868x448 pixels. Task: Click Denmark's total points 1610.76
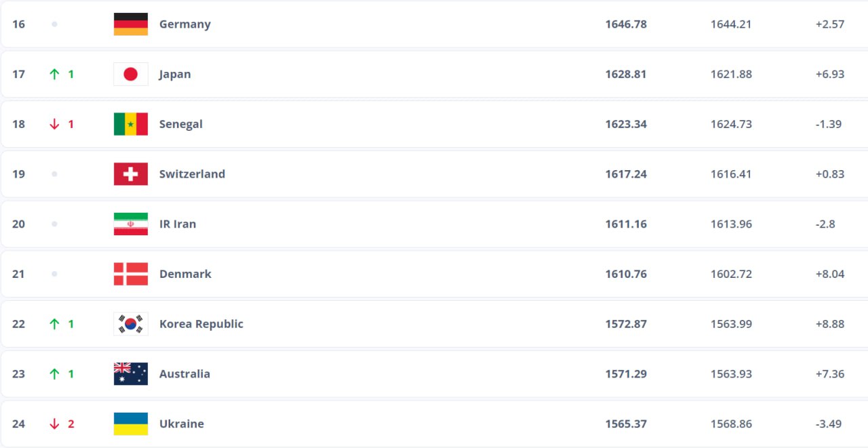[626, 274]
